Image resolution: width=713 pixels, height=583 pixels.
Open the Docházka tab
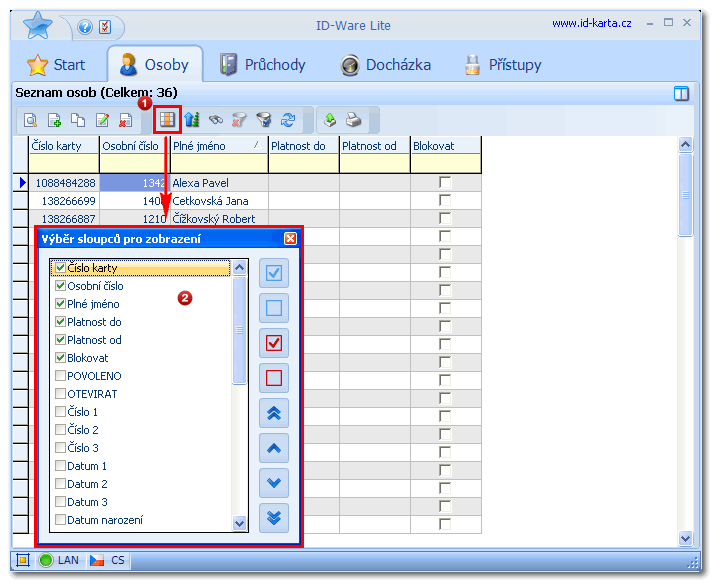coord(386,65)
